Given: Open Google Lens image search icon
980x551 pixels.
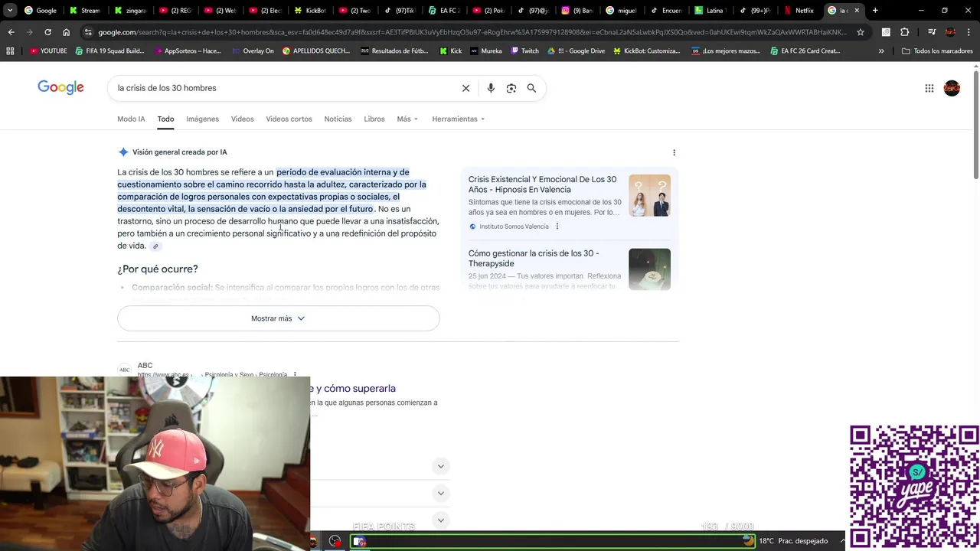Looking at the screenshot, I should pyautogui.click(x=511, y=88).
